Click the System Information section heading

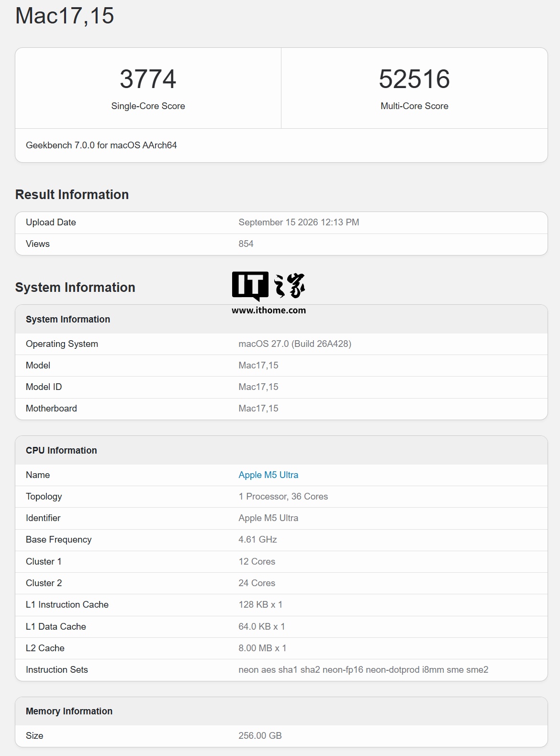tap(75, 287)
